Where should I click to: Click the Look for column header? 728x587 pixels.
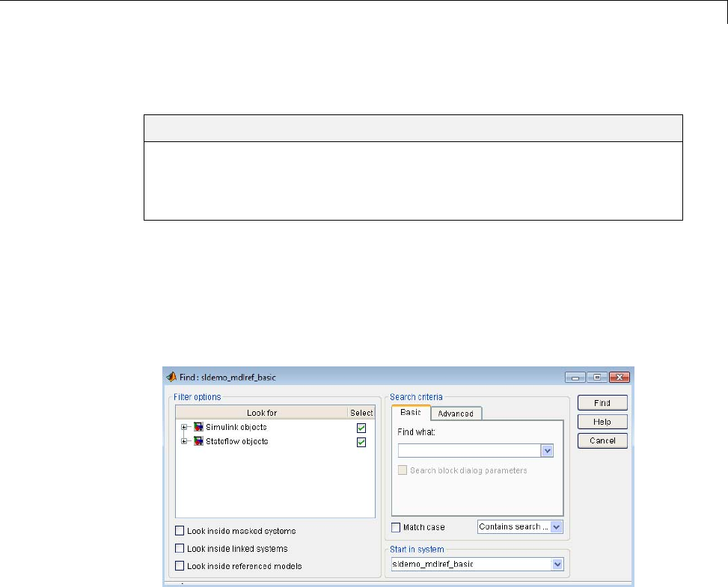262,413
